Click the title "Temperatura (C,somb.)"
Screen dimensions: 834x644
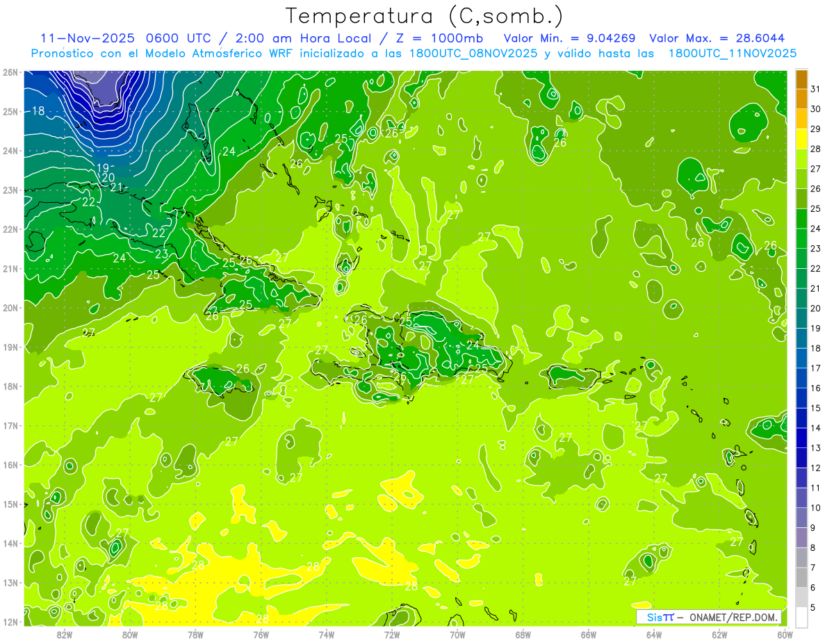tap(425, 17)
